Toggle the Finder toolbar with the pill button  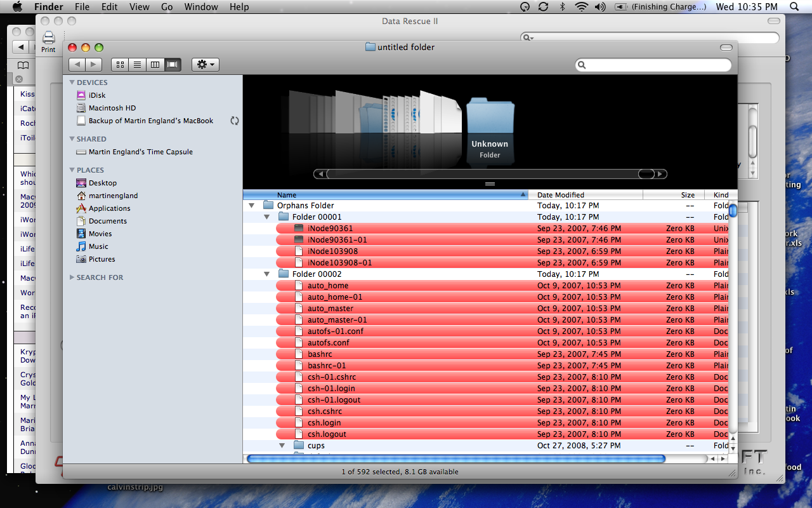point(726,48)
